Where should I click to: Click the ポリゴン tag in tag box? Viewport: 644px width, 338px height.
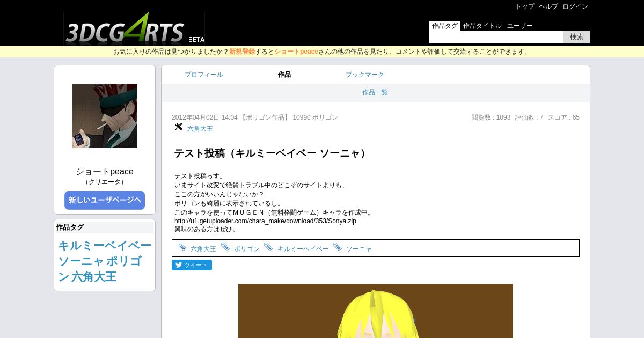tap(247, 249)
